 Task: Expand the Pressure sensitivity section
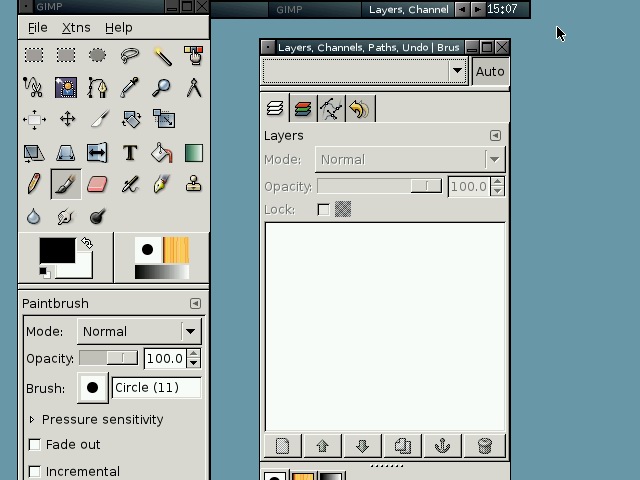(x=32, y=419)
